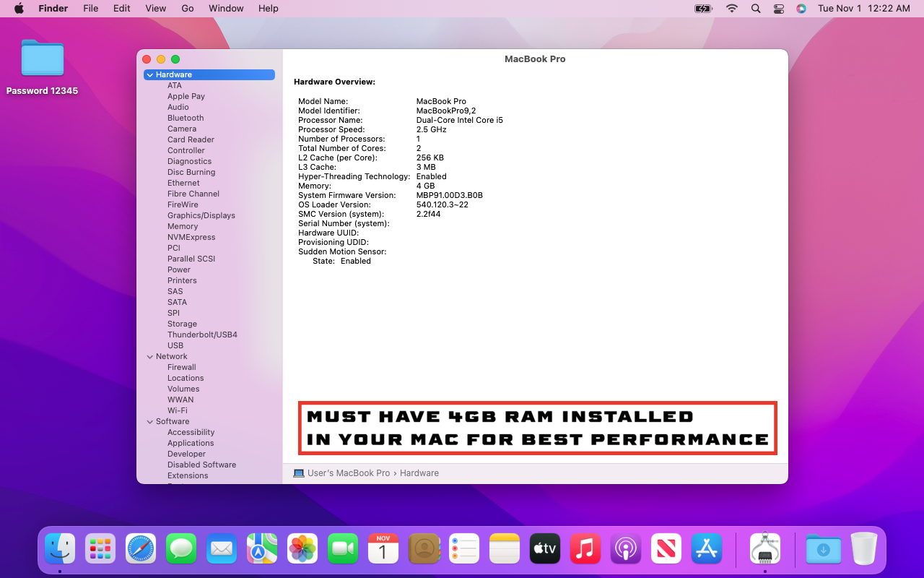
Task: Open Mail app in the Dock
Action: (222, 549)
